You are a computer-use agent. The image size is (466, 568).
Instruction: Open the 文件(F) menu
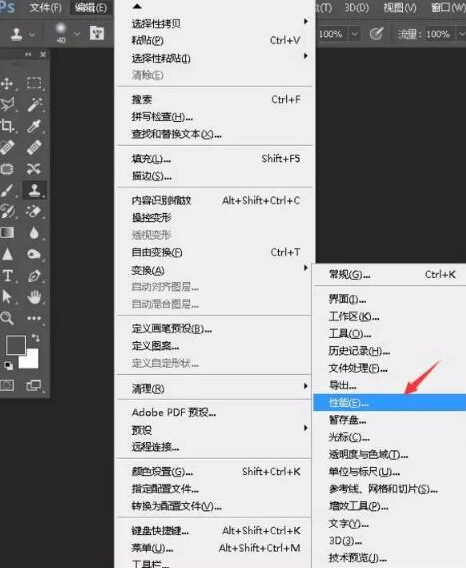point(46,7)
